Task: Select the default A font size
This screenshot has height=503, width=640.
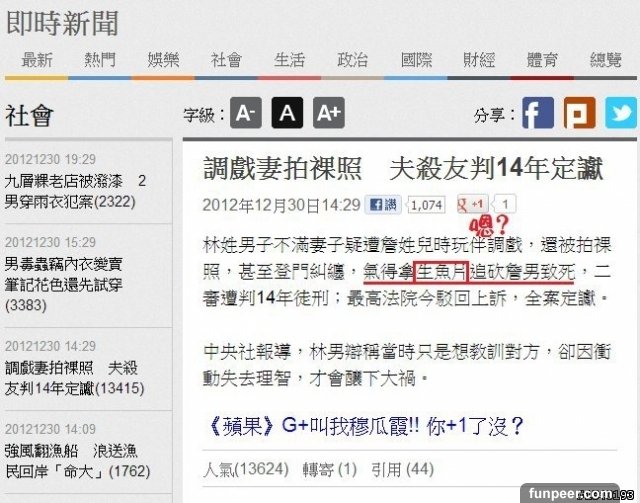Action: coord(287,113)
